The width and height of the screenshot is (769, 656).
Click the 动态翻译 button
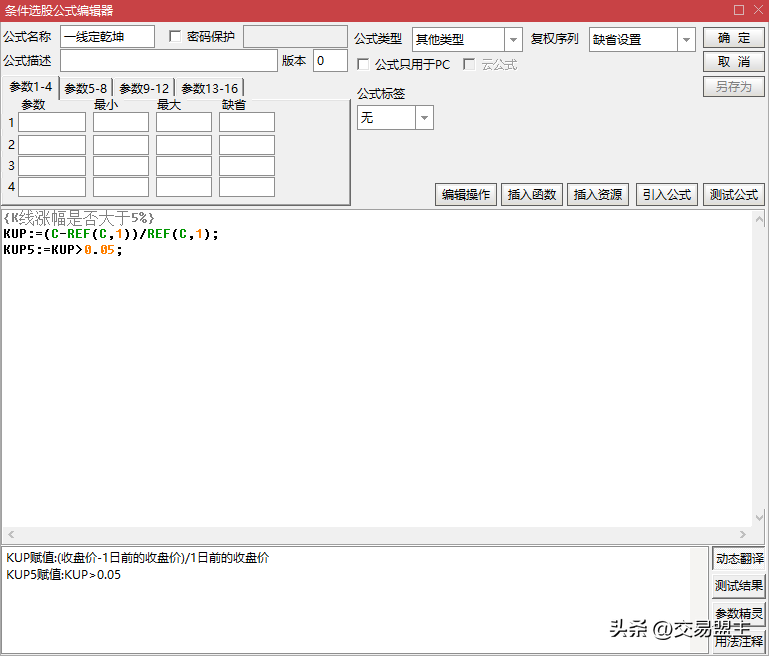click(739, 558)
